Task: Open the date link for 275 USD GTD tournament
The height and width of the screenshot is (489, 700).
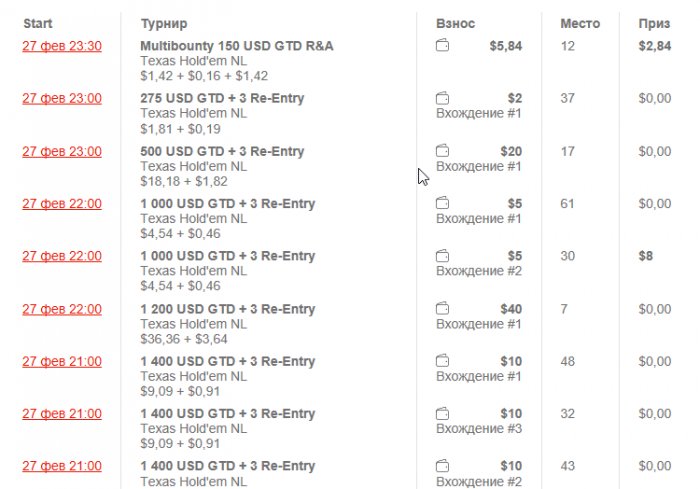Action: [x=61, y=98]
